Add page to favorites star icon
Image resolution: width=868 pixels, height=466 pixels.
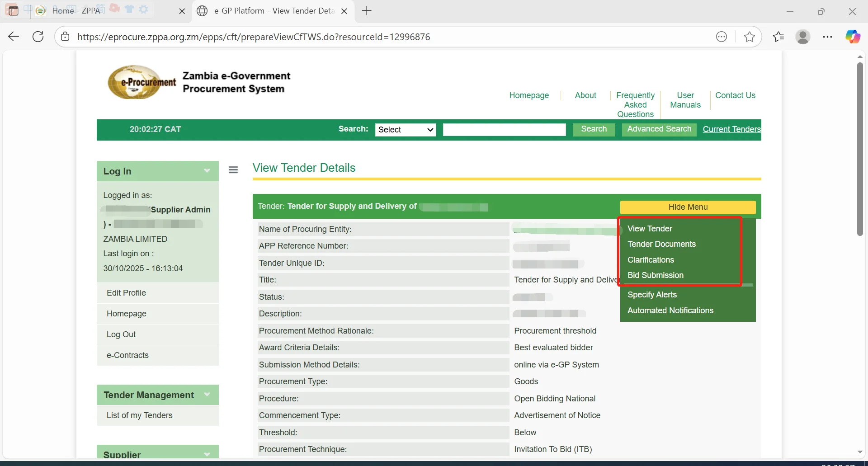[749, 37]
